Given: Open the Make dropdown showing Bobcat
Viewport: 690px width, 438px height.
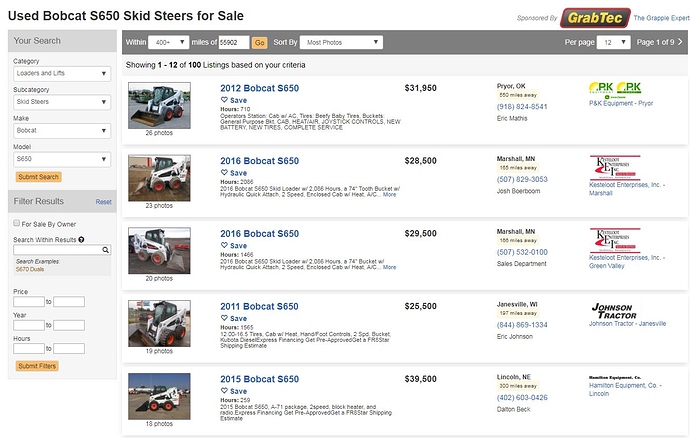Looking at the screenshot, I should [62, 131].
